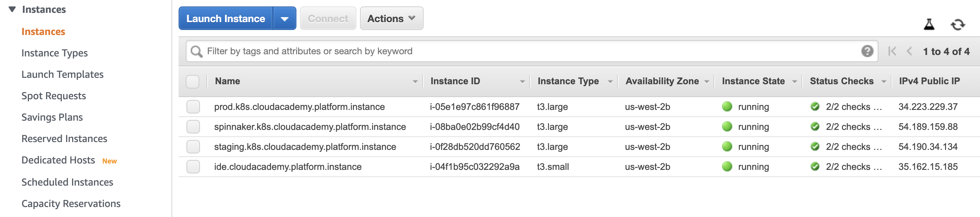Image resolution: width=980 pixels, height=217 pixels.
Task: Tick the spinnaker.k8s instance checkbox
Action: 193,127
